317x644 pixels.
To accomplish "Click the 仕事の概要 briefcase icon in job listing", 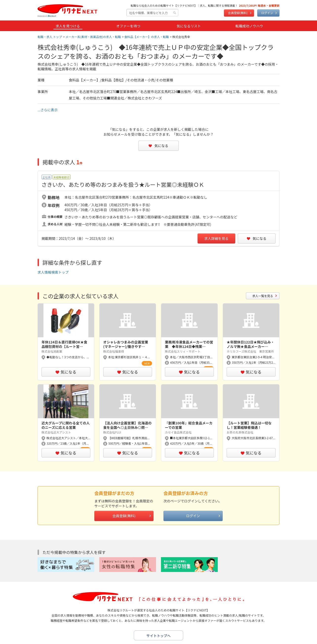I will point(44,217).
